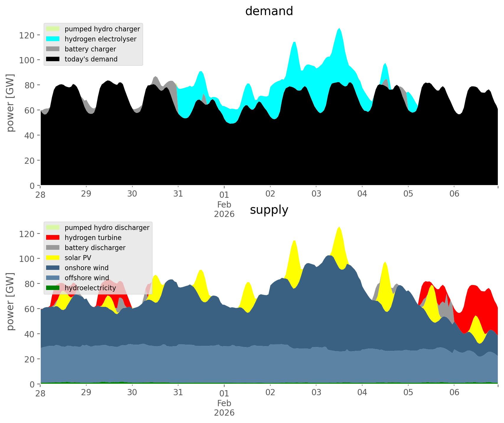Click the supply chart title
Viewport: 504px width, 423px height.
(269, 210)
